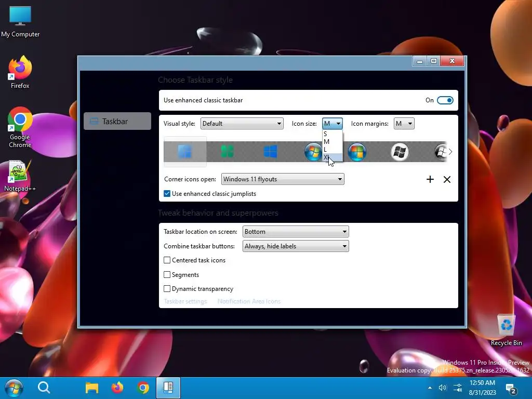
Task: Open Notification Area Icons link
Action: (249, 301)
